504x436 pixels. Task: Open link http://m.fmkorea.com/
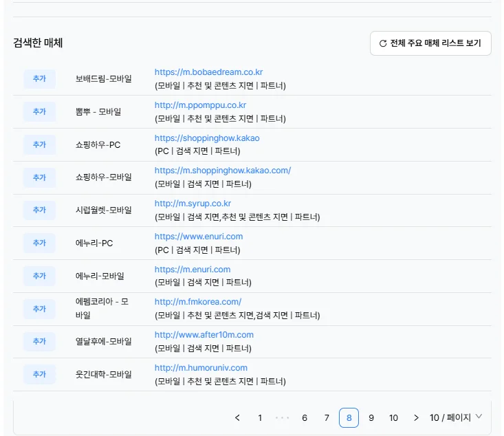point(198,302)
